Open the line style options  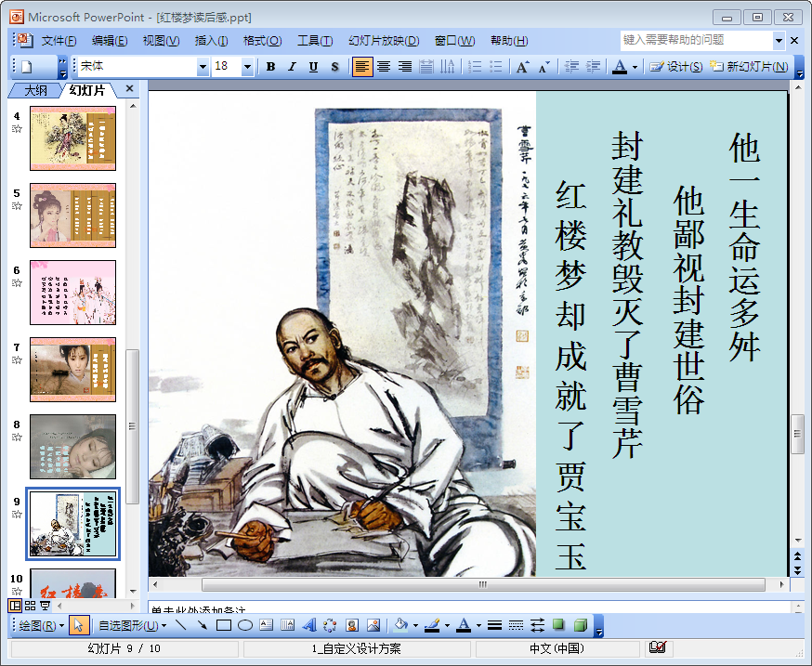click(x=494, y=625)
